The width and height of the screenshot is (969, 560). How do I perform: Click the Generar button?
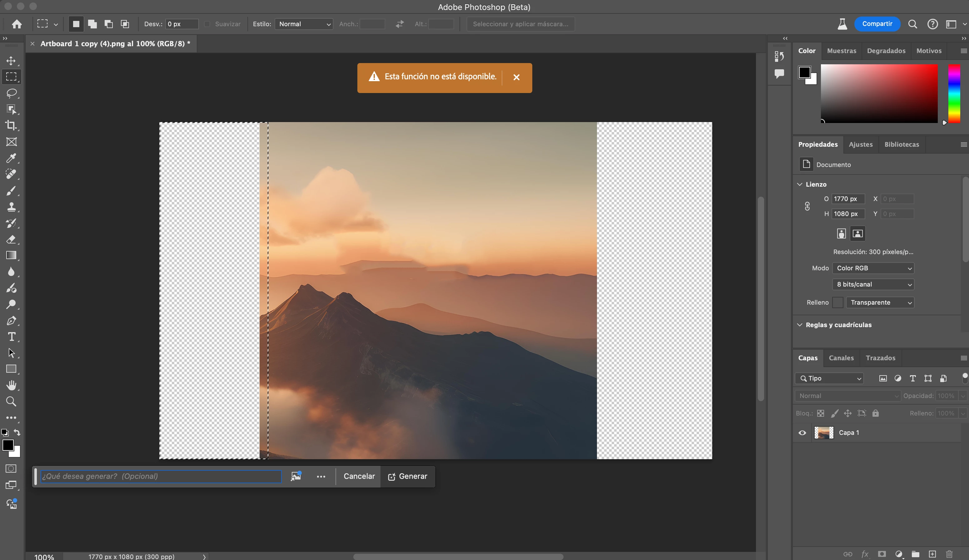(x=408, y=477)
